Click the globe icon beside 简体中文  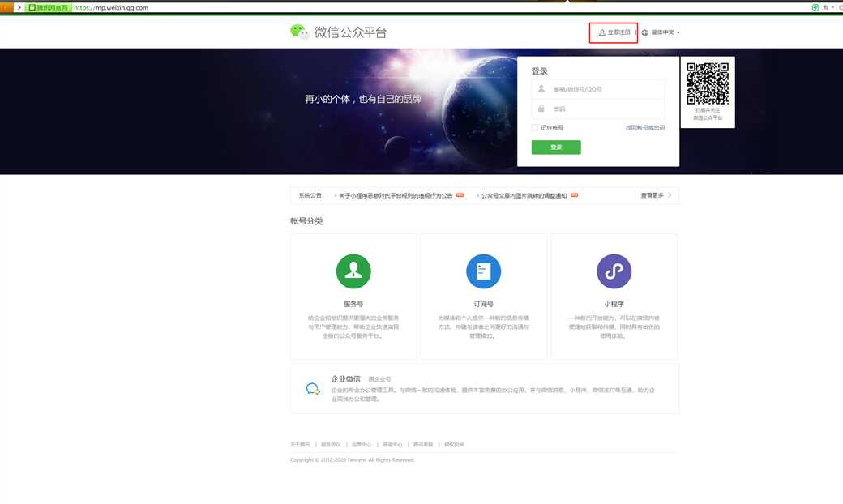tap(644, 32)
